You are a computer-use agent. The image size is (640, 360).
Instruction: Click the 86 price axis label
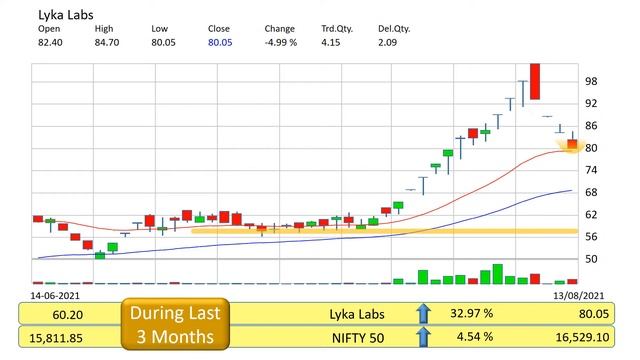coord(591,126)
